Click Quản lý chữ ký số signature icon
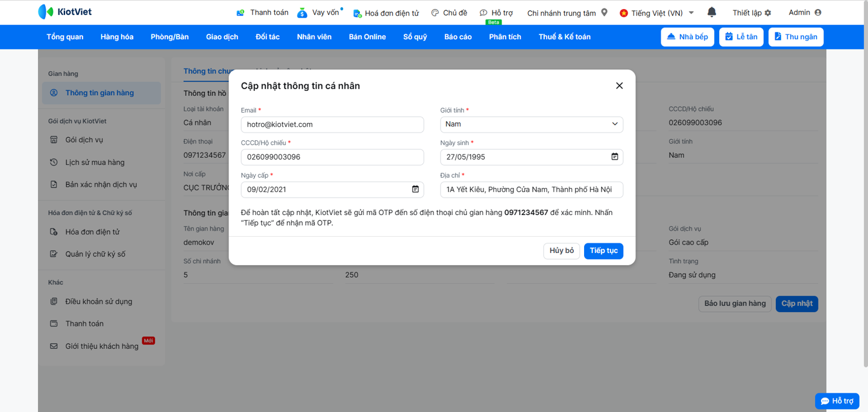The image size is (868, 412). (54, 254)
